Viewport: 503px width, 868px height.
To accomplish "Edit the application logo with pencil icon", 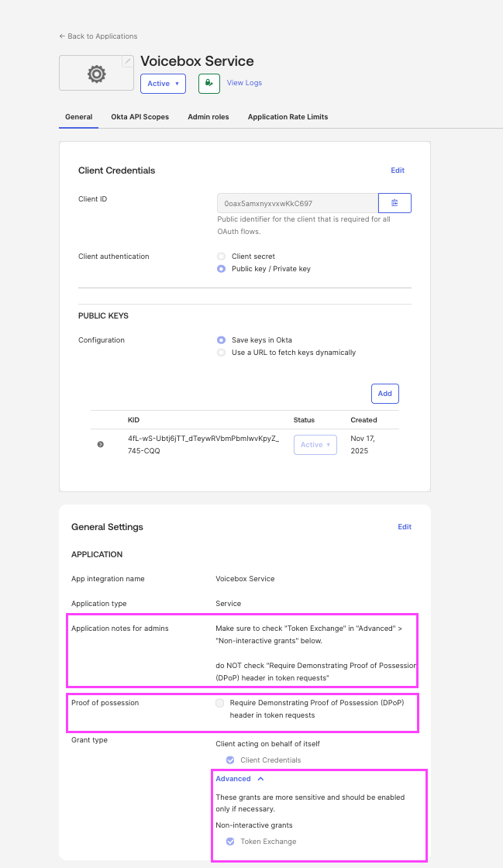I will coord(128,61).
